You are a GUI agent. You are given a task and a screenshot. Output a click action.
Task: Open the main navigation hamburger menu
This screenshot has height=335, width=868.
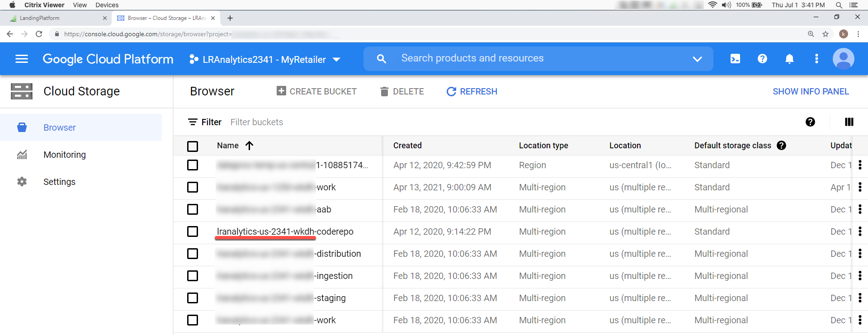pos(22,59)
